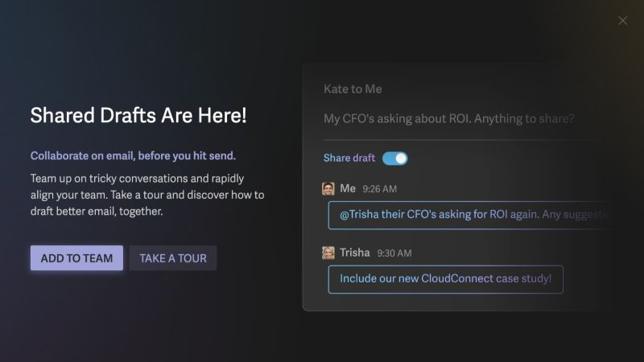Click the ADD TO TEAM button
The height and width of the screenshot is (362, 644).
(76, 258)
